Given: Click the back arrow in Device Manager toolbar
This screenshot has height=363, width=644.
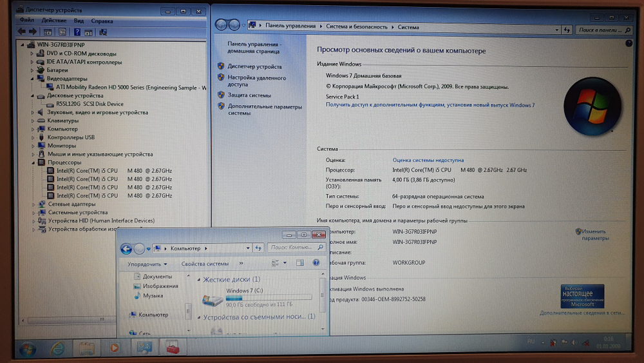Looking at the screenshot, I should coord(22,32).
